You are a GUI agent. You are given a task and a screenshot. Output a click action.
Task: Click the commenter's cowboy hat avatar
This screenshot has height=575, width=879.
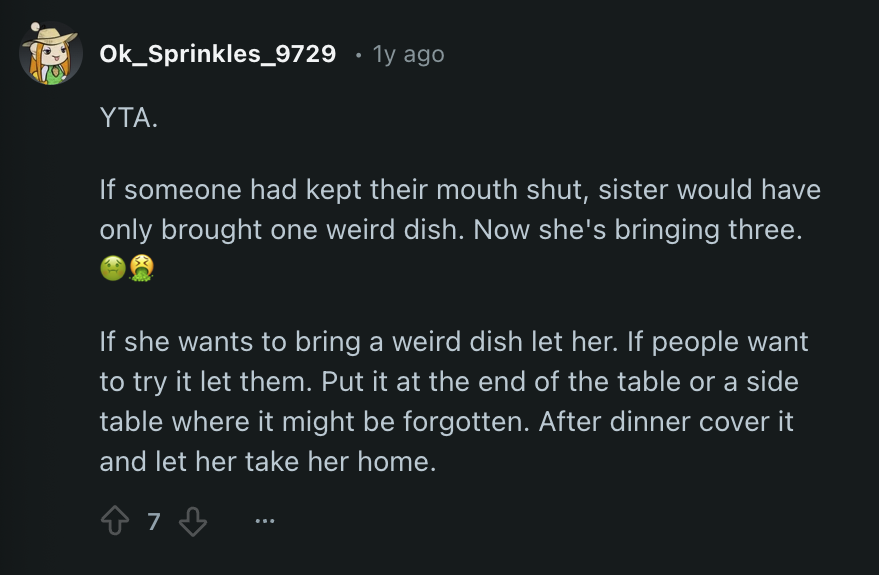click(x=51, y=53)
